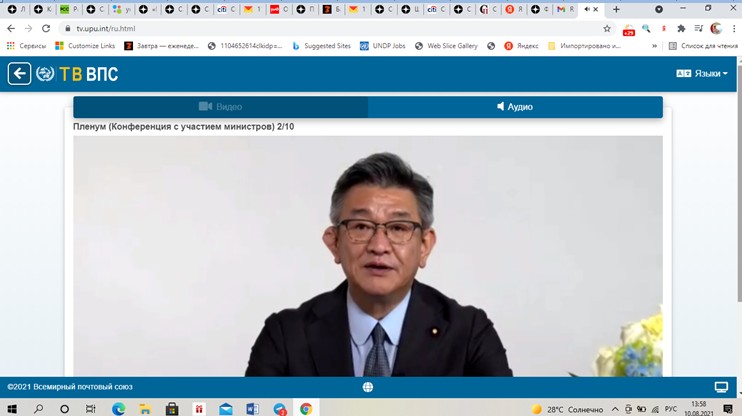Open the 1104652614clkidp bookmark

[x=245, y=46]
